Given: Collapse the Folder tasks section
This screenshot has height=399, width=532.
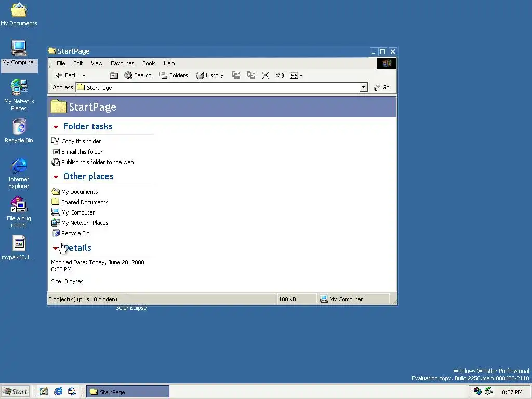Looking at the screenshot, I should [56, 127].
